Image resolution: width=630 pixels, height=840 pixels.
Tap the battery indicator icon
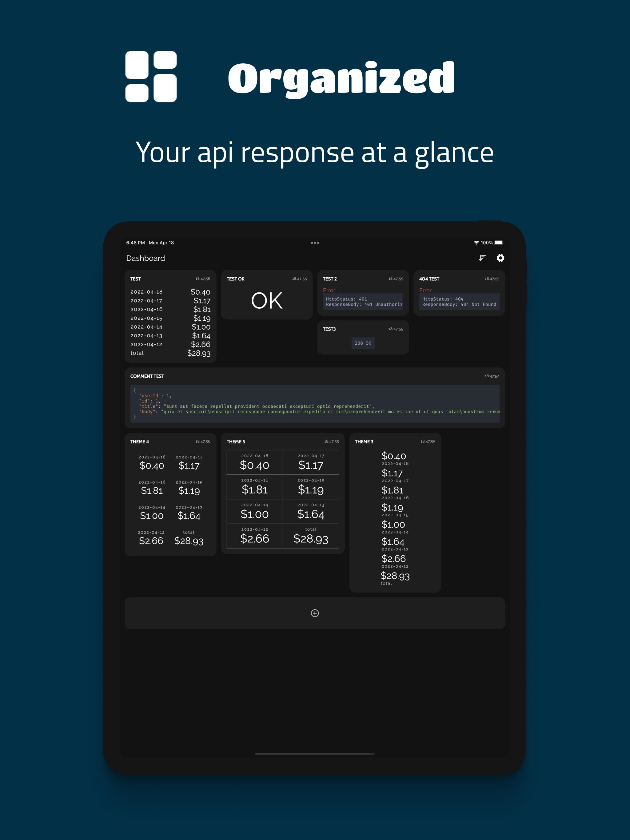tap(499, 243)
